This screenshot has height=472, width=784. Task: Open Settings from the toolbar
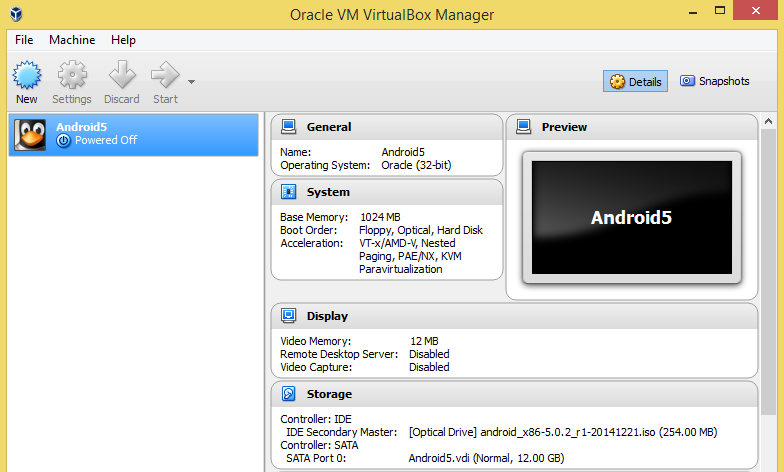(x=72, y=82)
